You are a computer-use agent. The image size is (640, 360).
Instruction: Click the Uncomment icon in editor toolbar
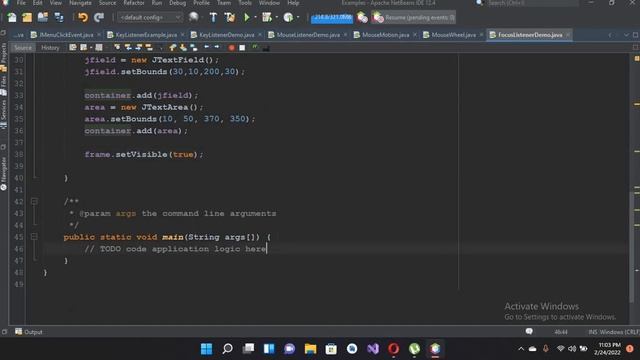tap(266, 48)
